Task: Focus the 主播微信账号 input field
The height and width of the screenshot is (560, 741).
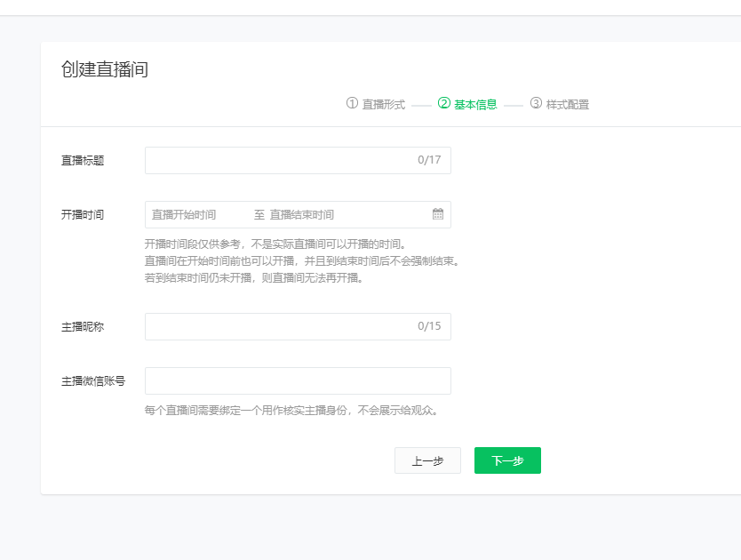Action: pyautogui.click(x=298, y=380)
